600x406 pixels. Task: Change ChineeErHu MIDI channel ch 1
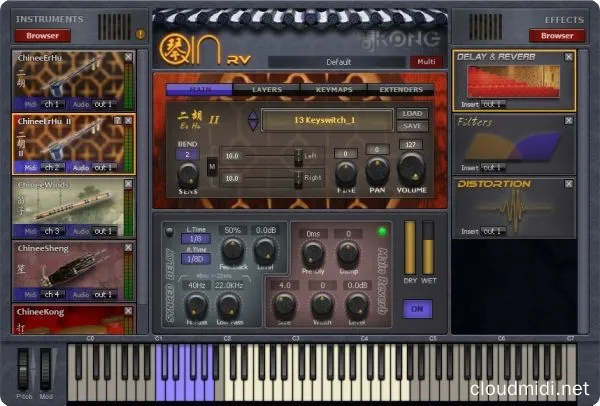53,104
